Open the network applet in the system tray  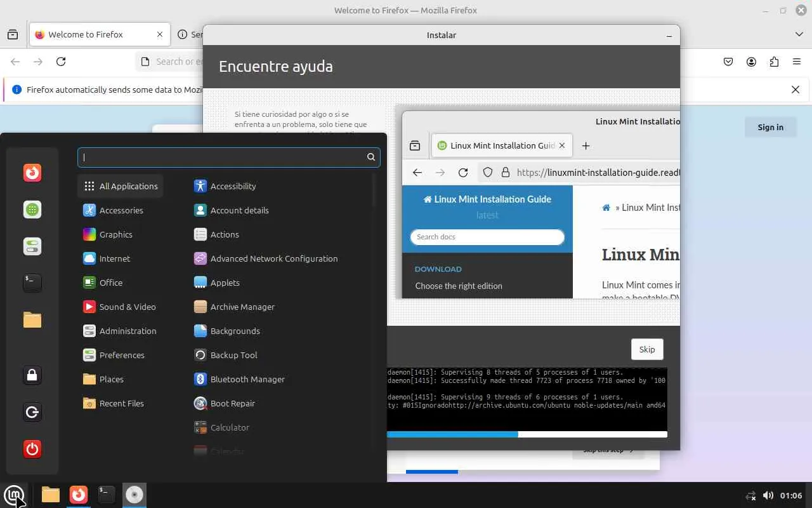(750, 495)
